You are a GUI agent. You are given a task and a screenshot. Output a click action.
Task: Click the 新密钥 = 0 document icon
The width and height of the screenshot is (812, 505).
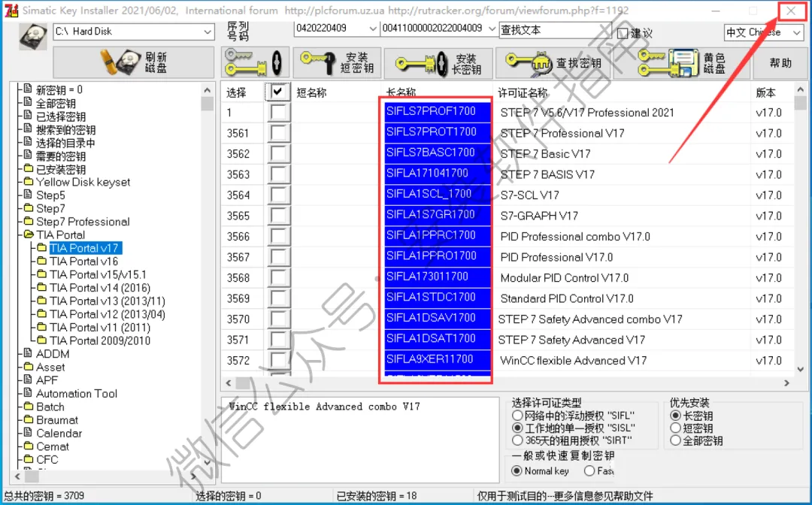point(29,89)
